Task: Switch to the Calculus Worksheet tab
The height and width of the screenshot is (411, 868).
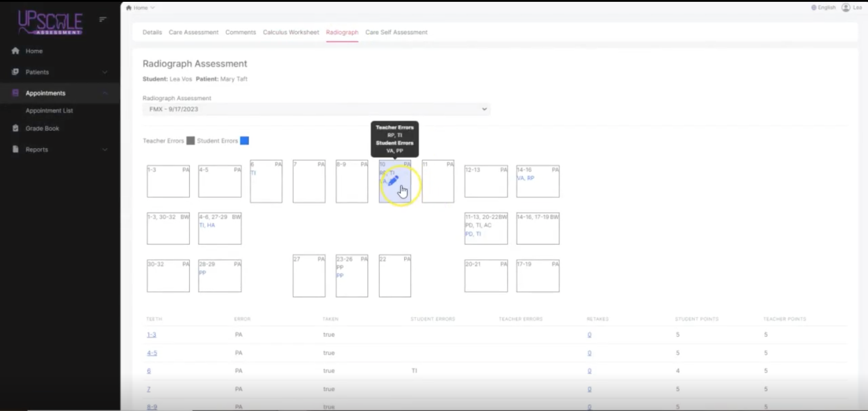Action: coord(291,32)
